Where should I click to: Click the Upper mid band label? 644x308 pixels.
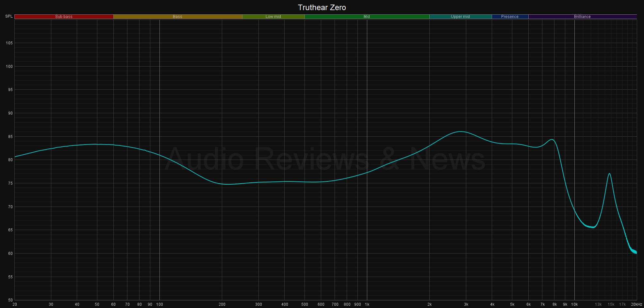(x=460, y=17)
